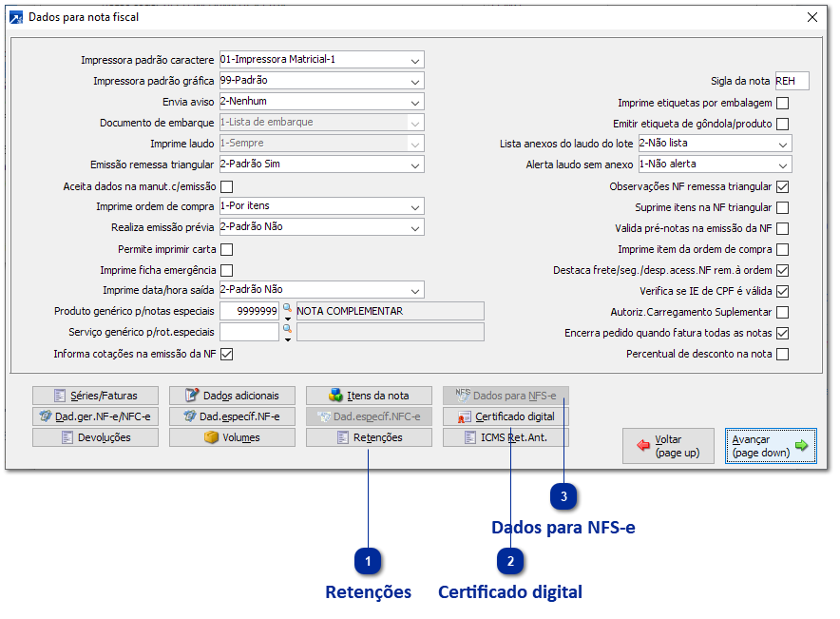
Task: Enable Percentual de desconto na nota
Action: pos(782,354)
